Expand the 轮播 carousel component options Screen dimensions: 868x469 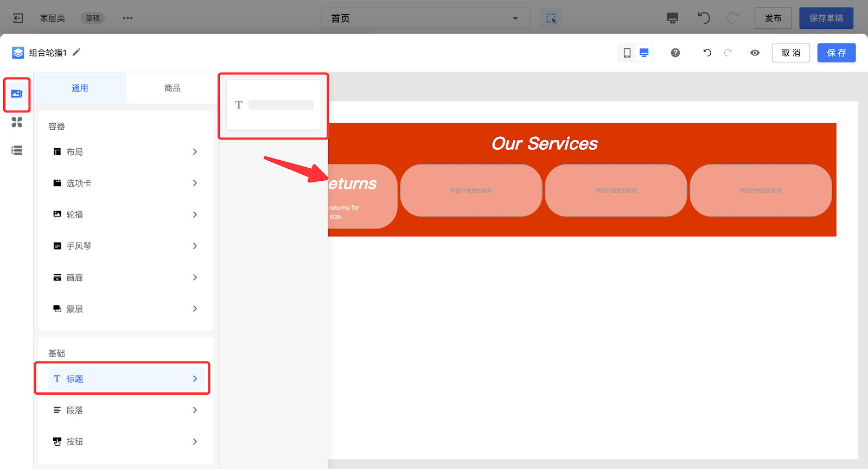126,214
